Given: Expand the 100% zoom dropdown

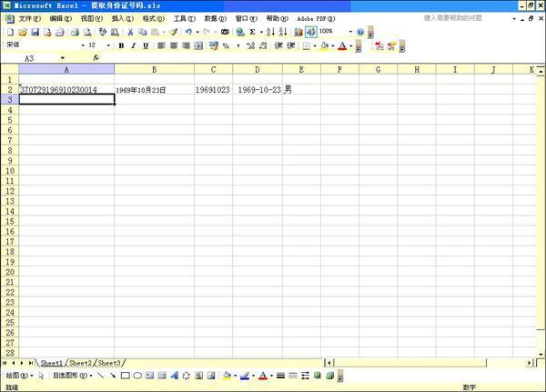Looking at the screenshot, I should click(x=349, y=32).
